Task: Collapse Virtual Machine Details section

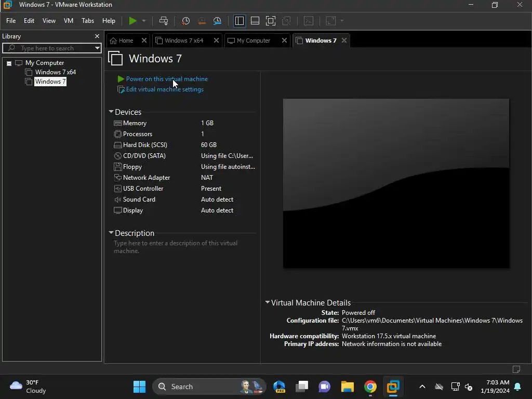Action: (x=268, y=302)
